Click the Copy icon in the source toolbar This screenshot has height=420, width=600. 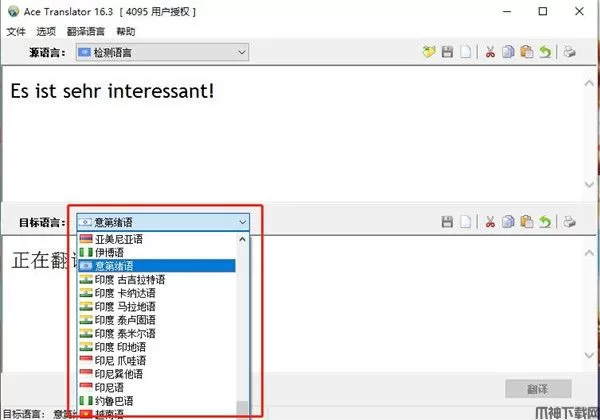point(508,52)
